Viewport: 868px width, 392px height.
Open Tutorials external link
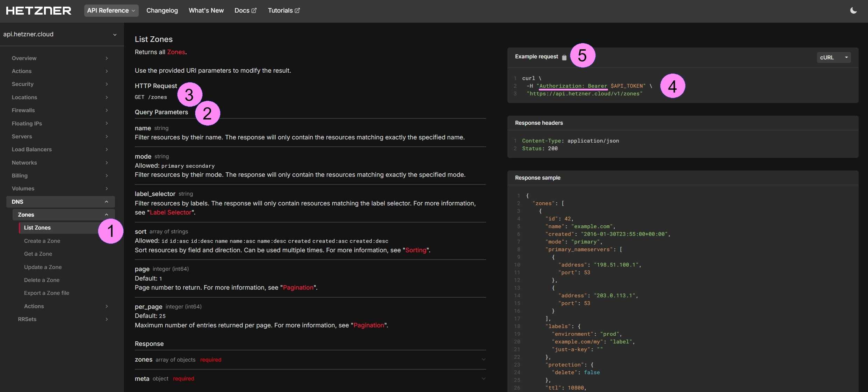click(x=284, y=10)
